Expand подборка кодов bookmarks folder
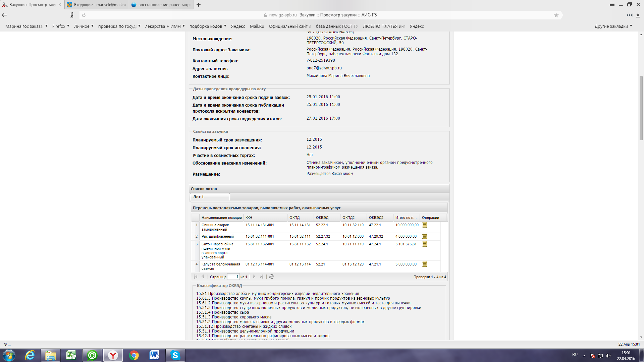Screen dimensions: 644x362 click(208, 26)
